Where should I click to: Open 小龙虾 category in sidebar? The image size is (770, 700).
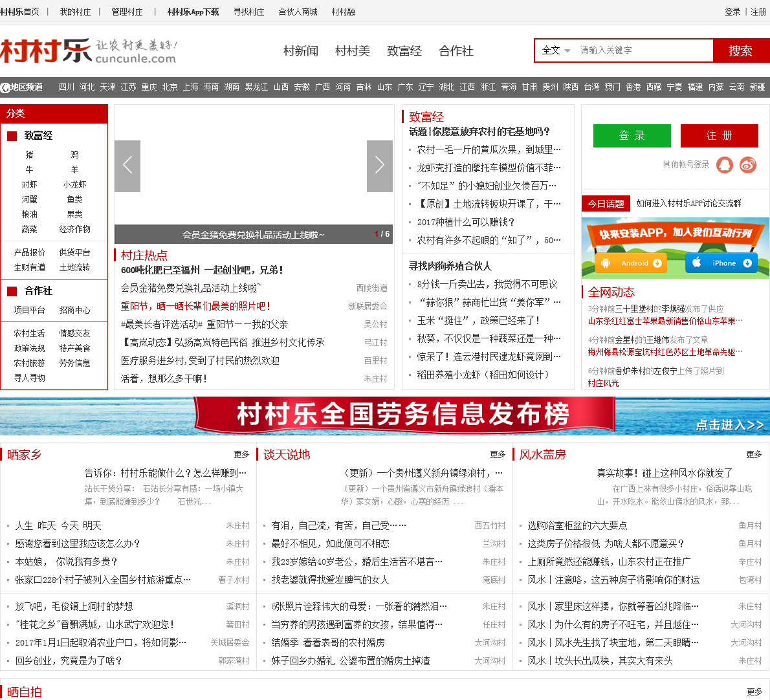[x=74, y=184]
